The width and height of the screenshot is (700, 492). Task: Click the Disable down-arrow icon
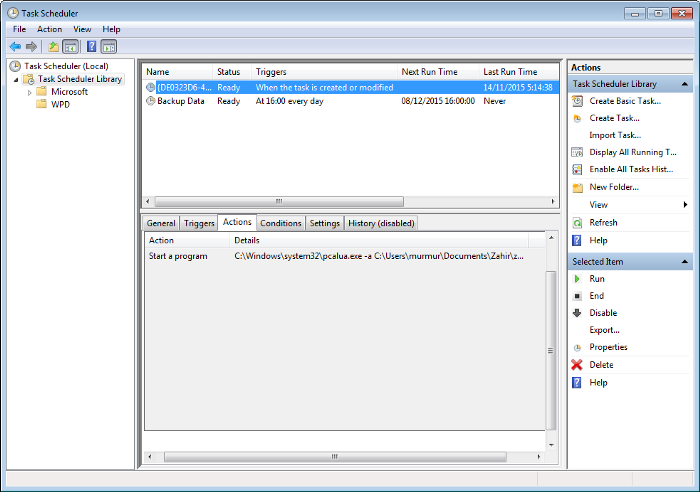[x=577, y=313]
